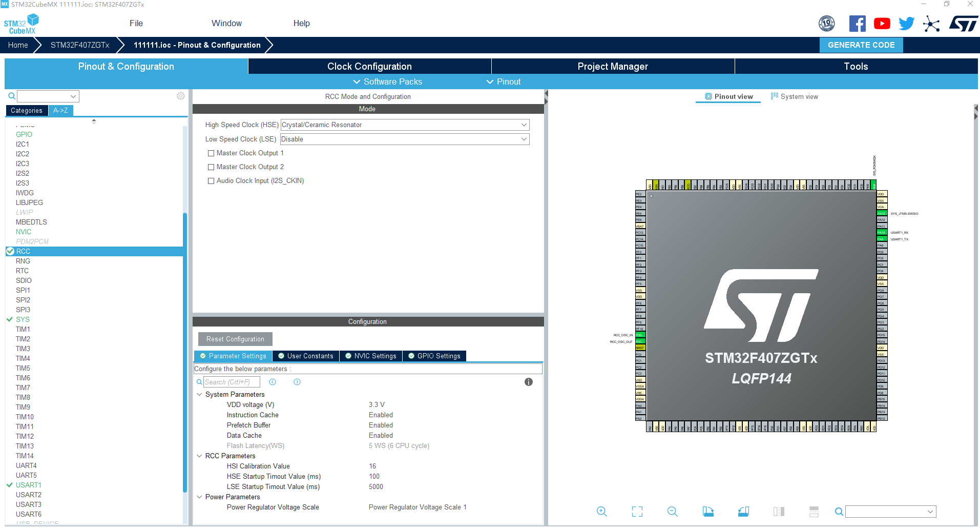Open the YouTube channel icon

[x=882, y=23]
